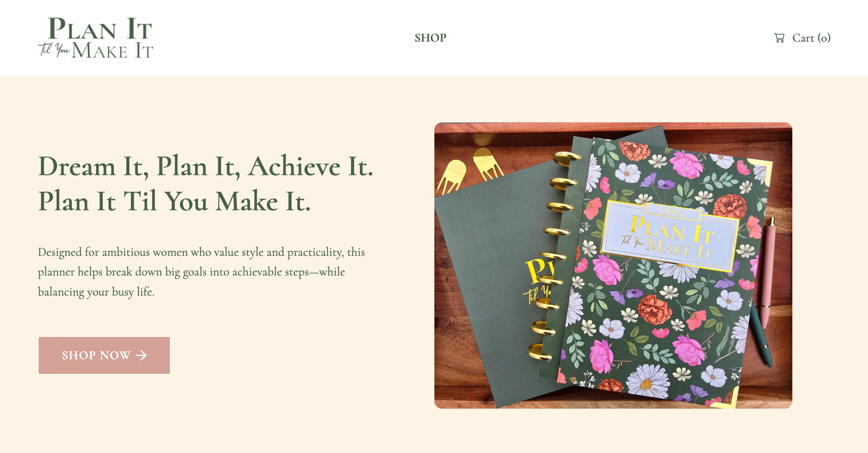Click the wooden tray edge at photo top
This screenshot has height=453, width=868.
click(613, 129)
